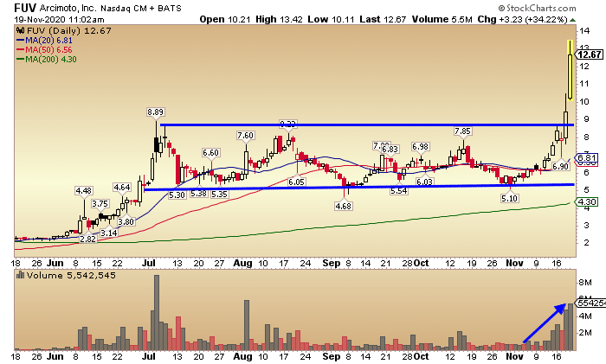
Task: Click the tallest volume bar in early July
Action: (157, 312)
